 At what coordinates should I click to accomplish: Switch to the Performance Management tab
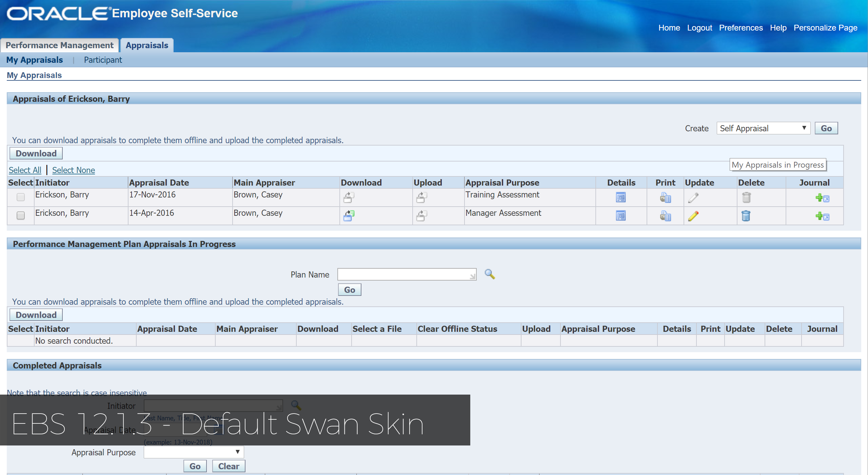[x=60, y=45]
